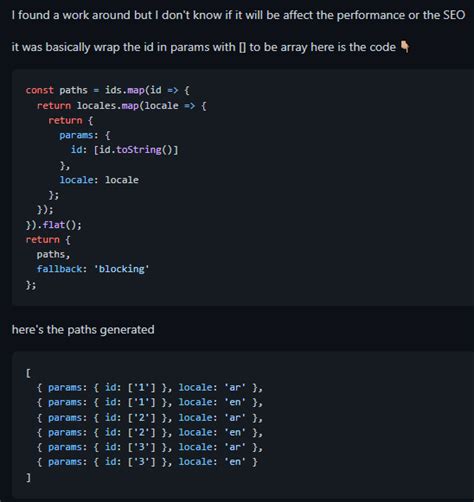This screenshot has height=502, width=474.
Task: Click the 'it was basically wrap the id' sentence
Action: 204,47
